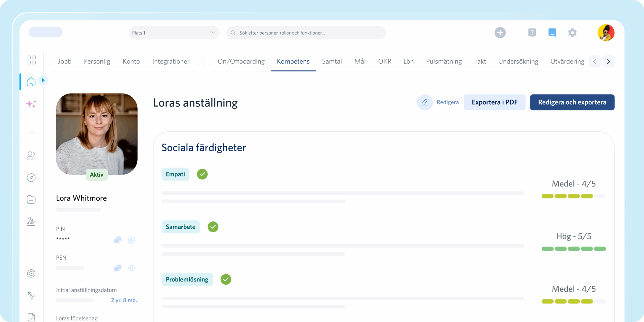This screenshot has width=644, height=322.
Task: Open the dashboard grid icon in sidebar
Action: pyautogui.click(x=31, y=60)
